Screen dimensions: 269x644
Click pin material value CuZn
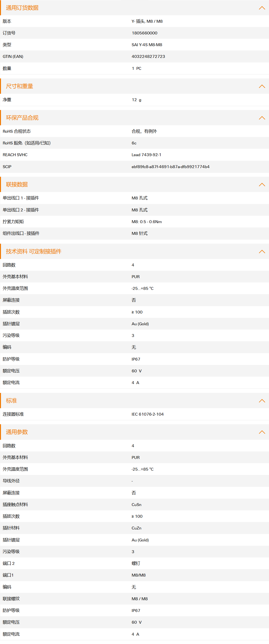pos(136,528)
